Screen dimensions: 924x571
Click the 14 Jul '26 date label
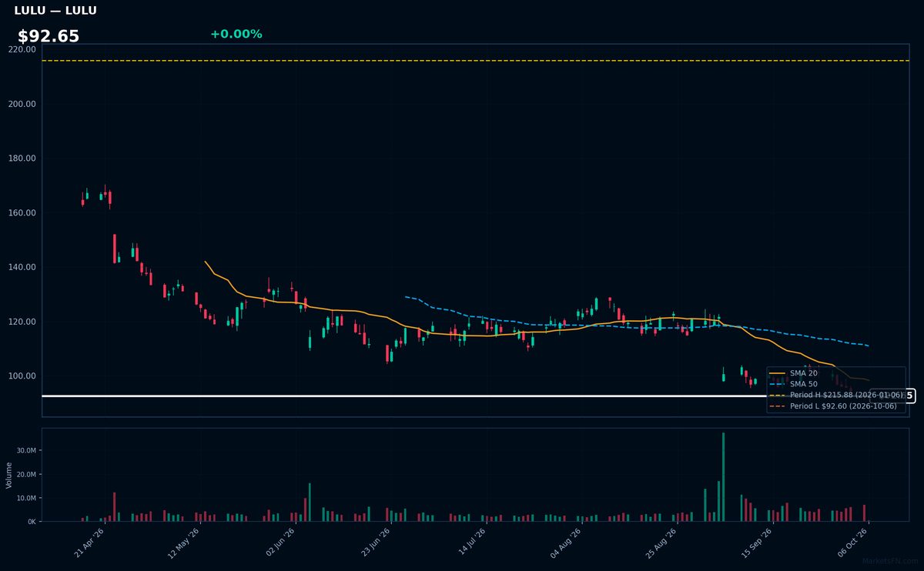click(471, 543)
